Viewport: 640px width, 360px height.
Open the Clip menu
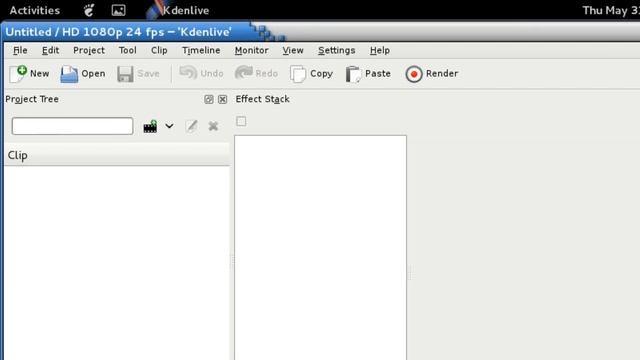click(159, 50)
